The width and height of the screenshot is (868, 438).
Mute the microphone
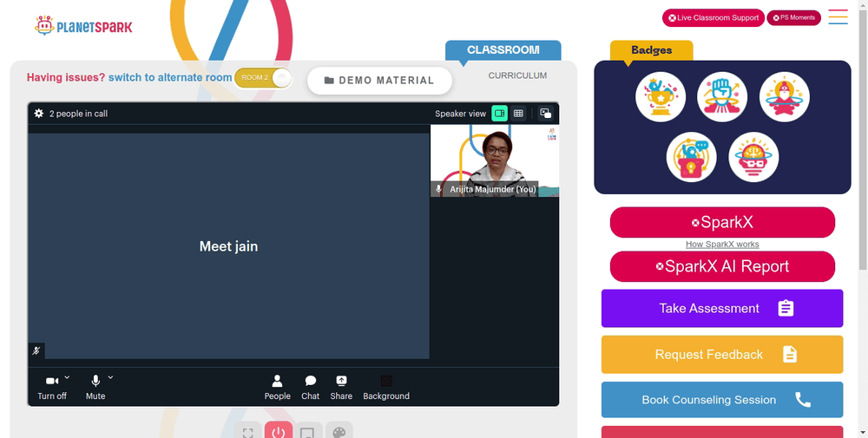(x=95, y=387)
